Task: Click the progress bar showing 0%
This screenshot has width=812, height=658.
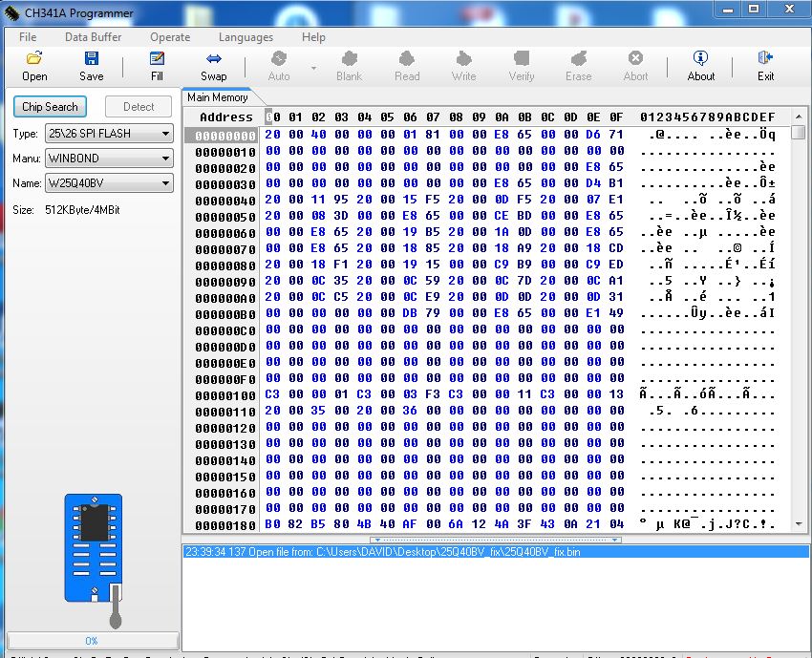Action: coord(92,641)
